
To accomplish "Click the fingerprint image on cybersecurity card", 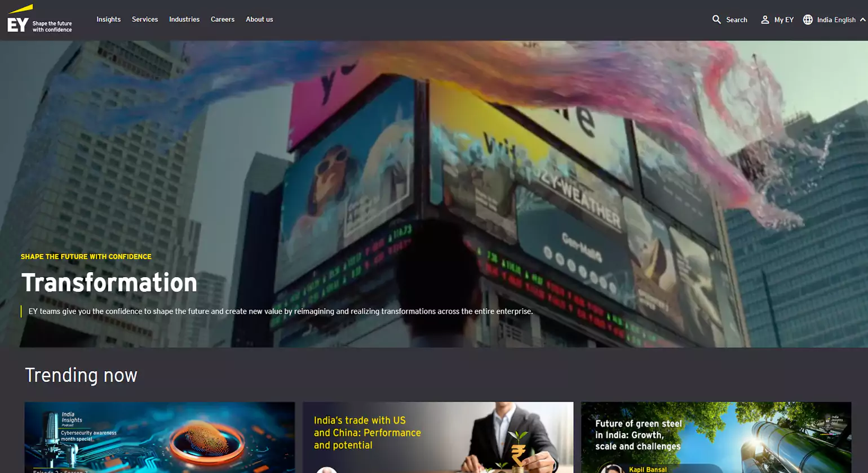I will pyautogui.click(x=207, y=441).
